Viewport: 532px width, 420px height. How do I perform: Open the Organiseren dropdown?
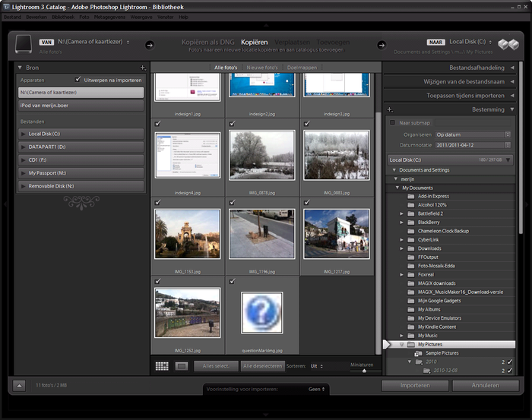point(473,134)
